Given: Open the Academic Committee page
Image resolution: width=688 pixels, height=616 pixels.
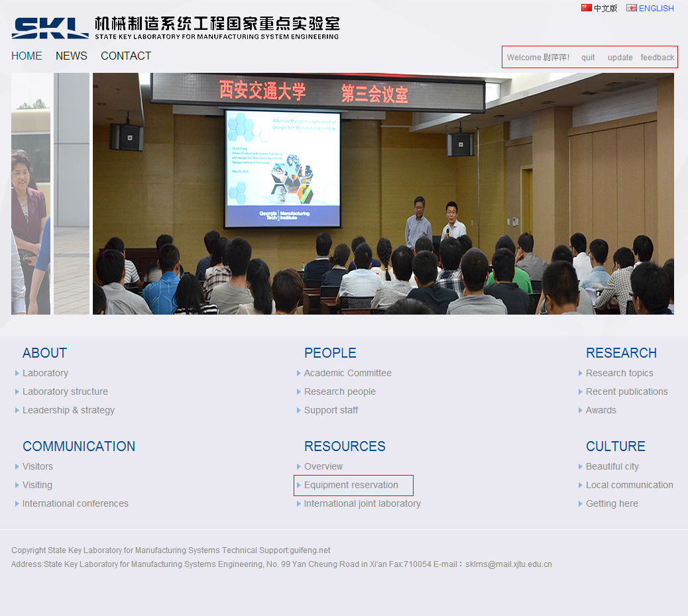Looking at the screenshot, I should [x=347, y=373].
